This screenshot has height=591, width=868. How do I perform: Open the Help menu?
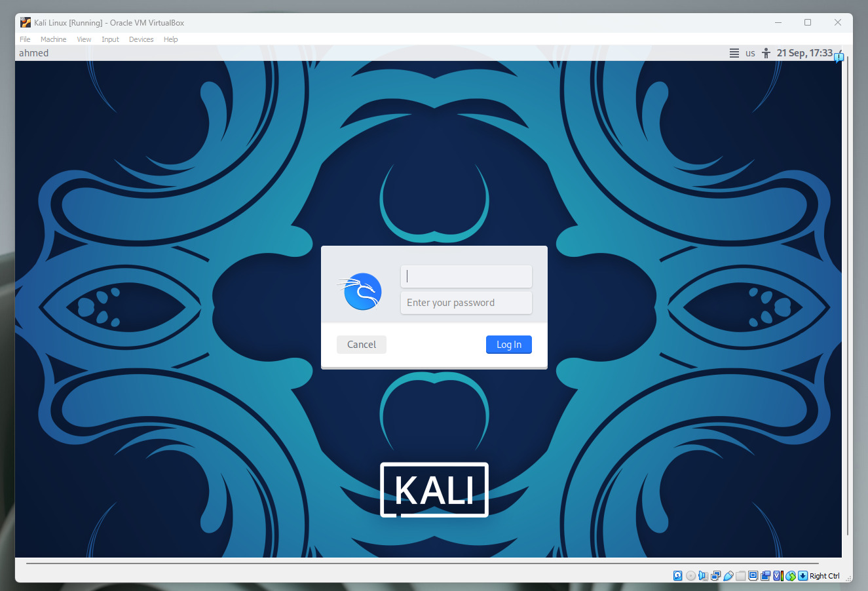(170, 39)
